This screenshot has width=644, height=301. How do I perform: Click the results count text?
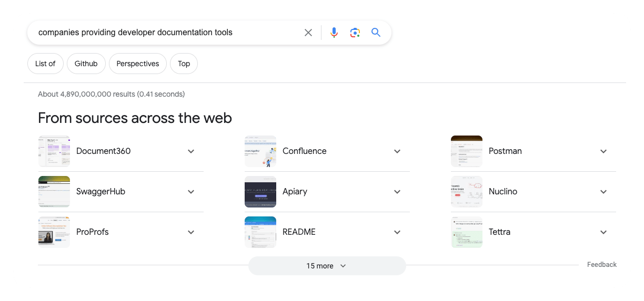click(112, 95)
